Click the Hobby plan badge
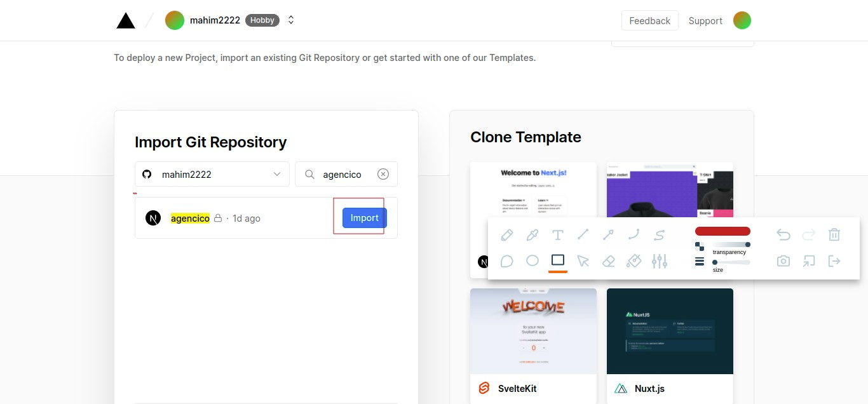 tap(262, 20)
